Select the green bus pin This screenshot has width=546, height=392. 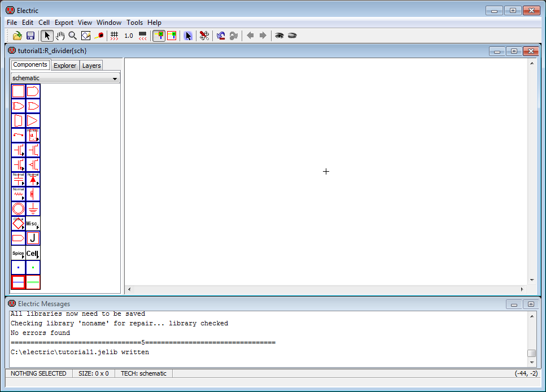[x=33, y=268]
